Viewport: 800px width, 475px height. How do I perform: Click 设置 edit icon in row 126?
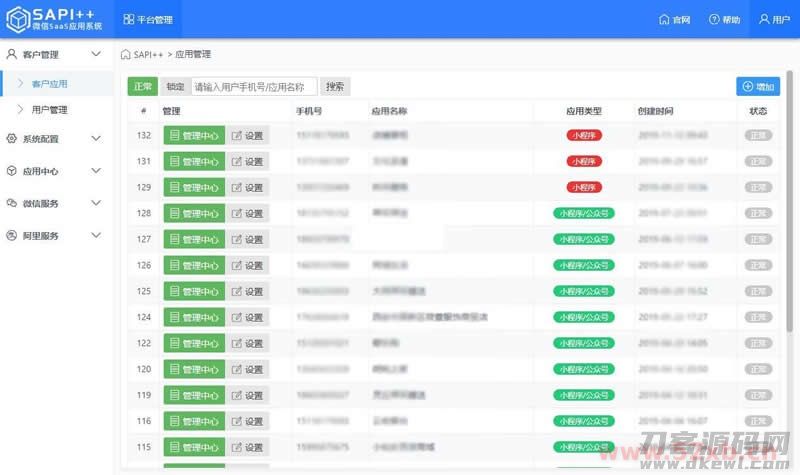click(236, 265)
